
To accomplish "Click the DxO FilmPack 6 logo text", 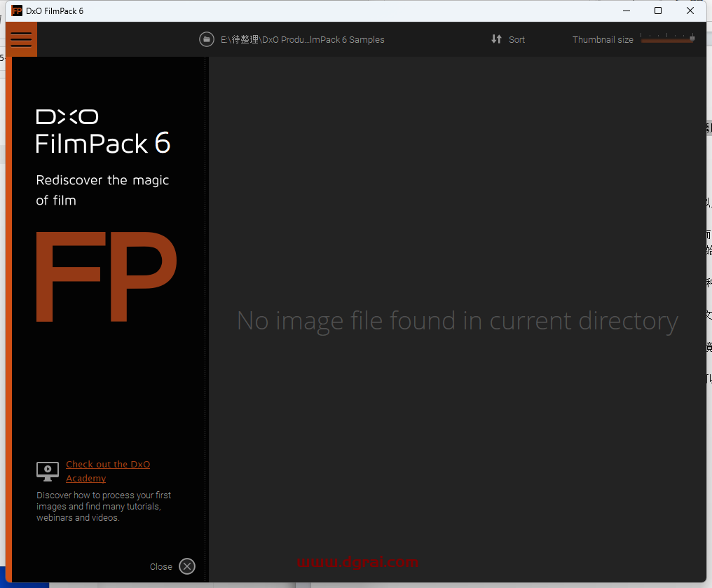I will coord(103,132).
